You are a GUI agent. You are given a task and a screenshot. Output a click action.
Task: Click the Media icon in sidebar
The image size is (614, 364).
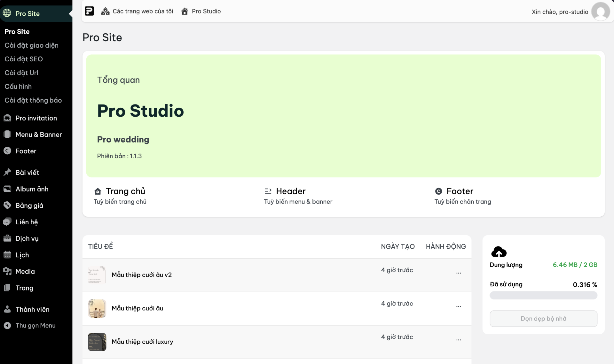pyautogui.click(x=7, y=271)
